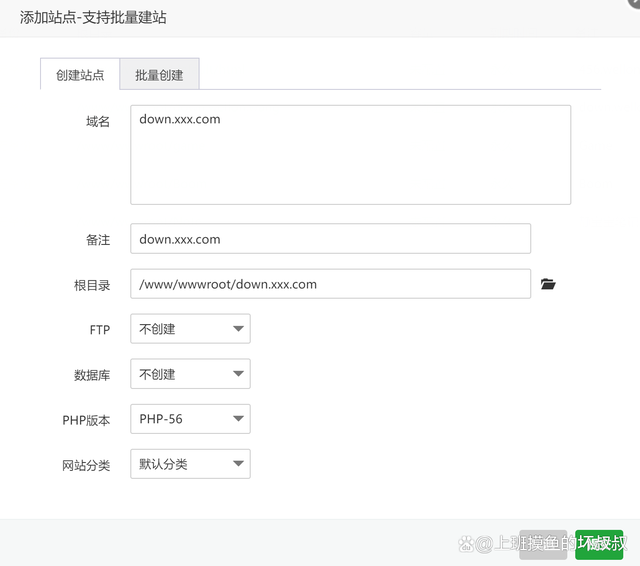Screen dimensions: 640x566
Task: Switch to 批量创建 tab
Action: [159, 75]
